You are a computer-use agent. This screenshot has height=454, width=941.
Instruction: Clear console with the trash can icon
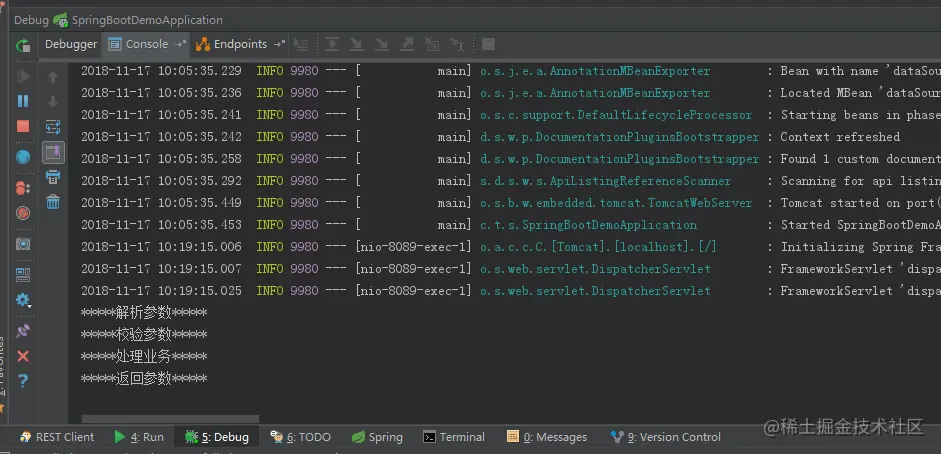pyautogui.click(x=53, y=202)
